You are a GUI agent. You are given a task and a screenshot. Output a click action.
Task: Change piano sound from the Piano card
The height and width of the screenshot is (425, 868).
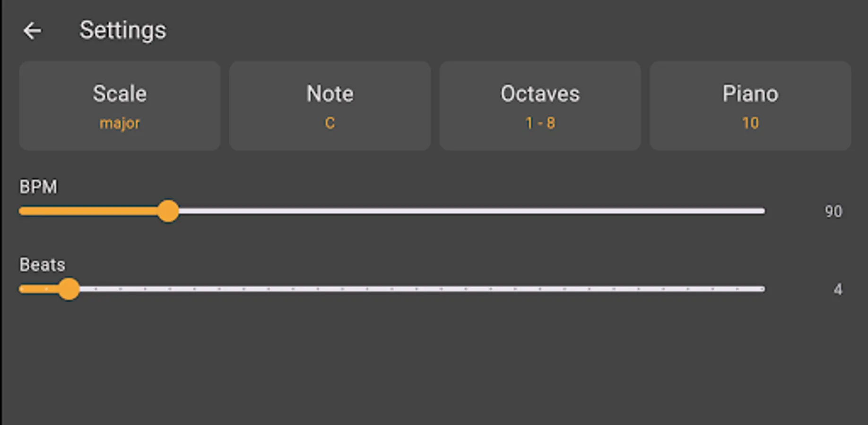click(x=750, y=106)
